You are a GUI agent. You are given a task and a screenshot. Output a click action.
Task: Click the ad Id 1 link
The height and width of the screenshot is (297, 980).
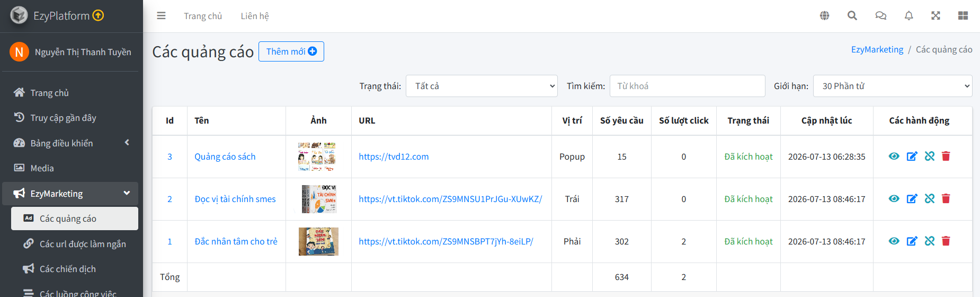(170, 241)
